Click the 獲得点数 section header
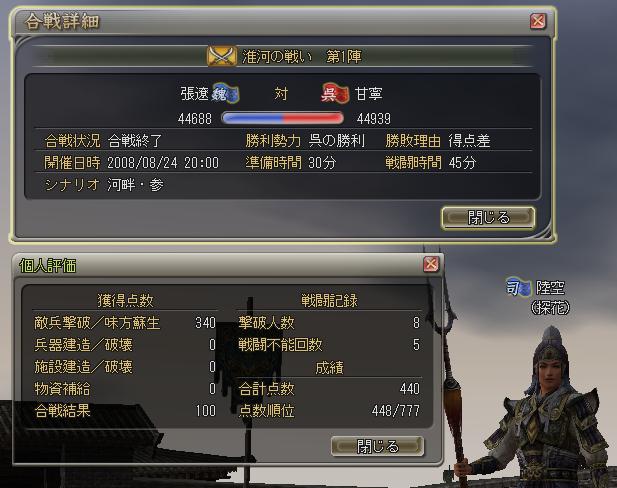 coord(126,301)
